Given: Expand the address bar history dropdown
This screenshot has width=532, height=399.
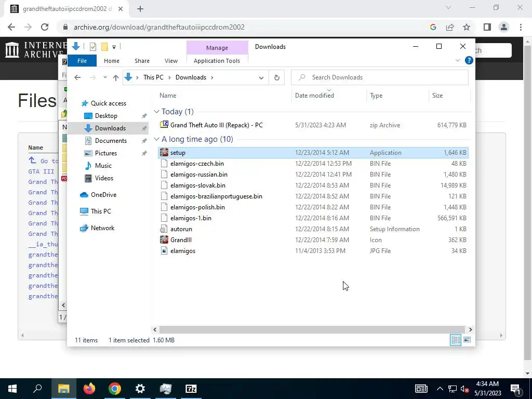Looking at the screenshot, I should 261,78.
